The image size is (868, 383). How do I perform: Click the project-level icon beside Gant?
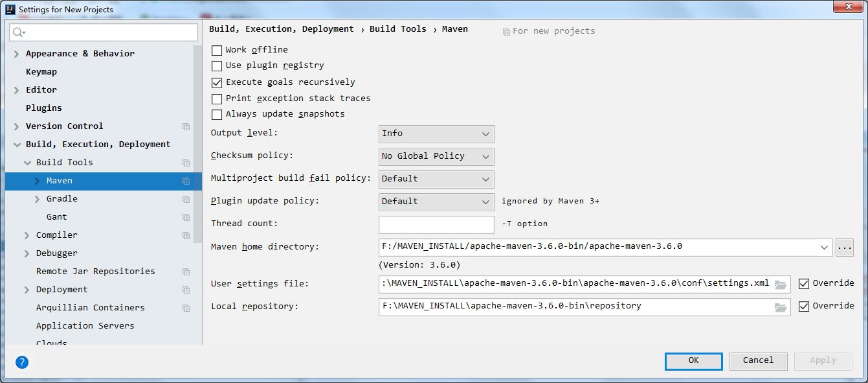[186, 217]
